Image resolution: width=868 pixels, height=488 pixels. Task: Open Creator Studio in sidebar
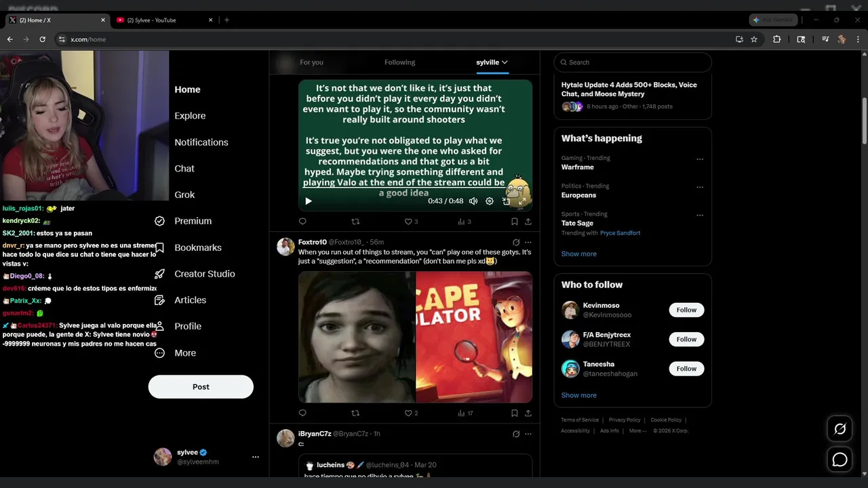195,274
